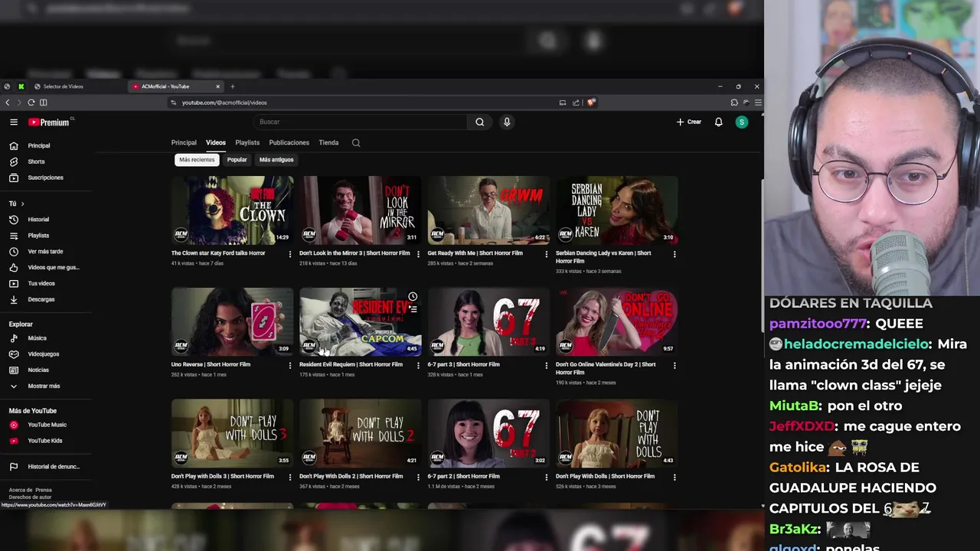
Task: Open options menu for Get Ready With Me video
Action: click(x=546, y=254)
